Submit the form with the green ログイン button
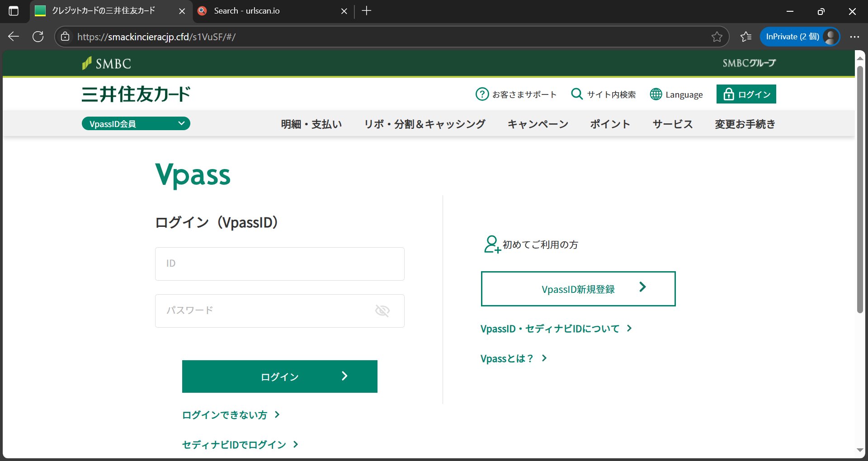 point(280,376)
